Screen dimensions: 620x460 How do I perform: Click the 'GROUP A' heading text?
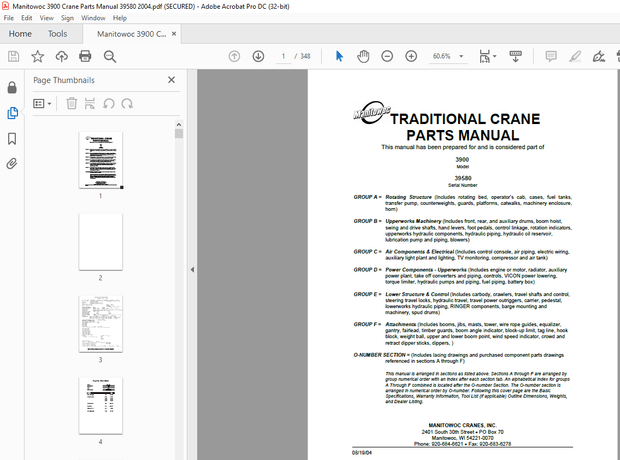(x=365, y=197)
